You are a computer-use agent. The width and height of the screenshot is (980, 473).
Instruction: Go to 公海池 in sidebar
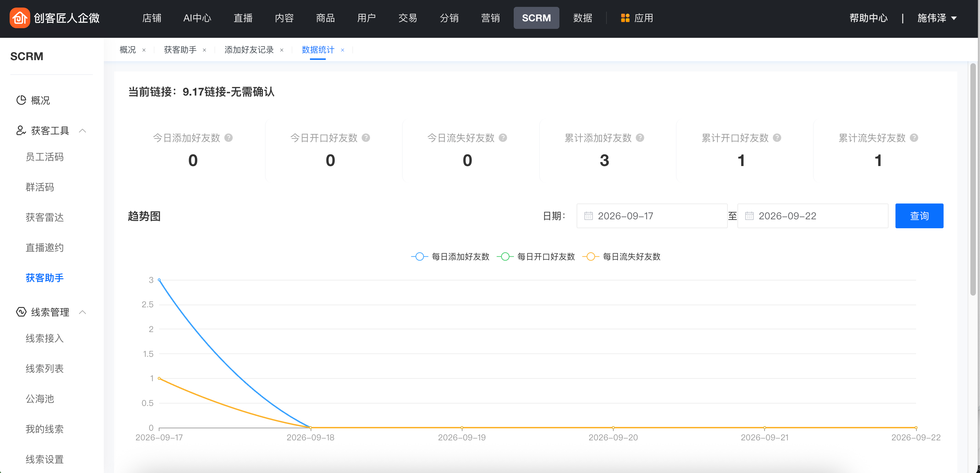[x=40, y=399]
